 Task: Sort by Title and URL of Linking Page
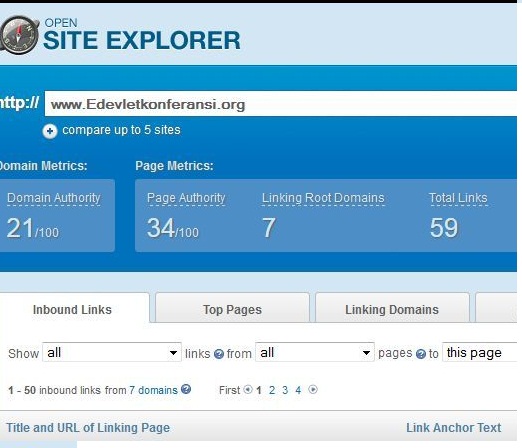(88, 428)
